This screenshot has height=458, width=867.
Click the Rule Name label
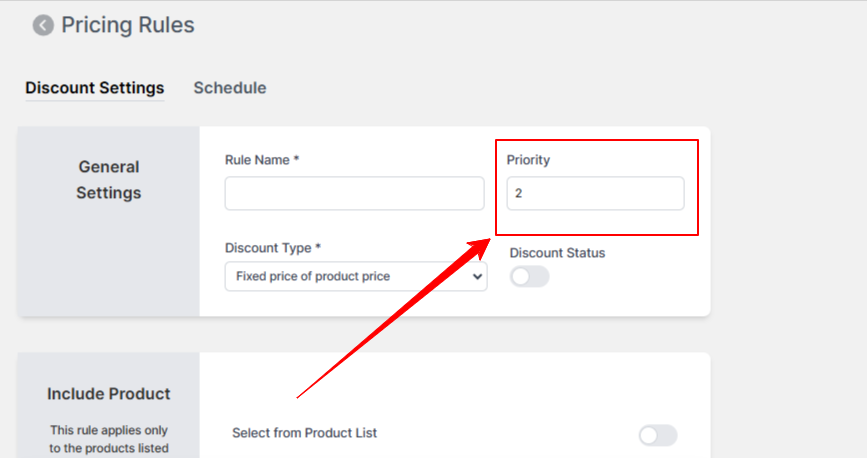tap(262, 160)
